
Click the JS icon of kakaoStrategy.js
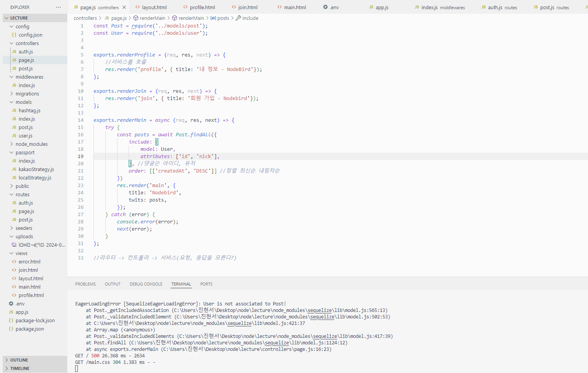click(14, 169)
